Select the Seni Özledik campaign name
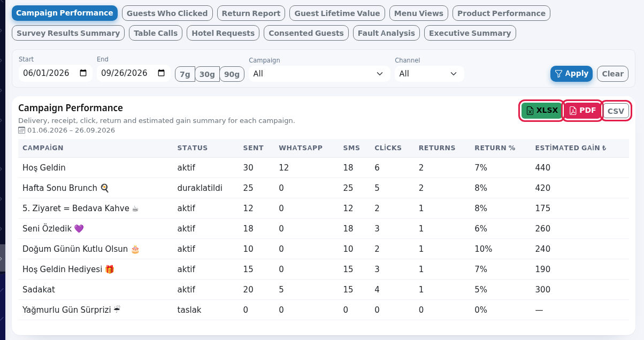Viewport: 644px width, 340px height. (53, 229)
